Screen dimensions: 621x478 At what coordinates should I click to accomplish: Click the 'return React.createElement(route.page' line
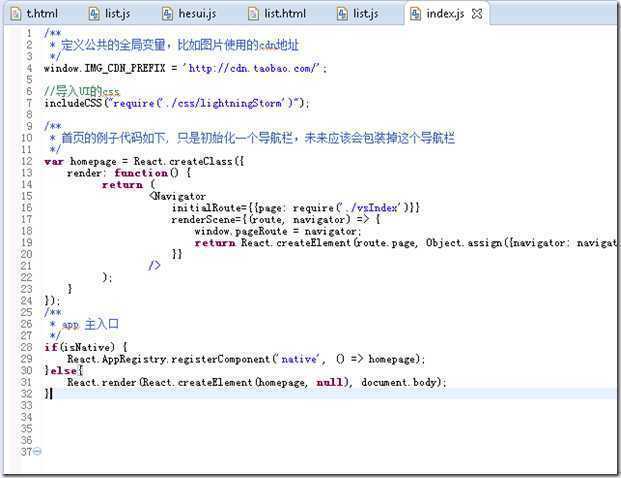point(408,243)
